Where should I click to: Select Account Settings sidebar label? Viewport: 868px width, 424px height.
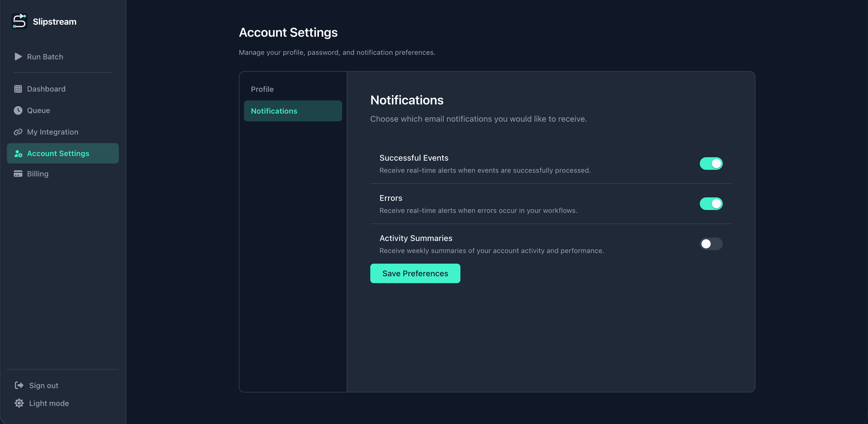pyautogui.click(x=58, y=153)
